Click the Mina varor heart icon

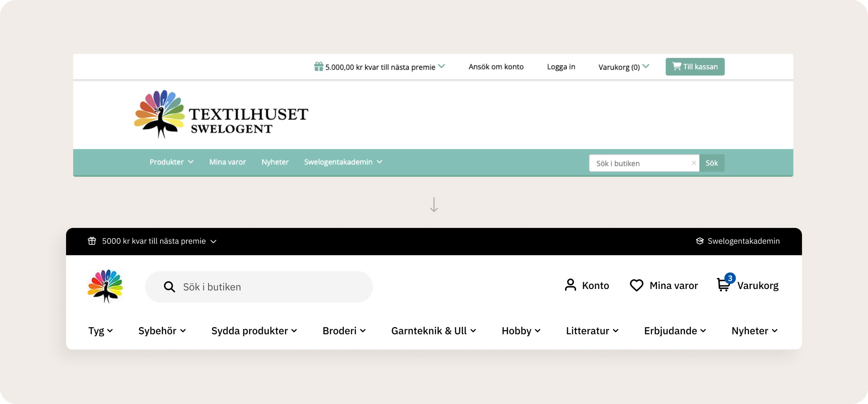click(x=636, y=285)
